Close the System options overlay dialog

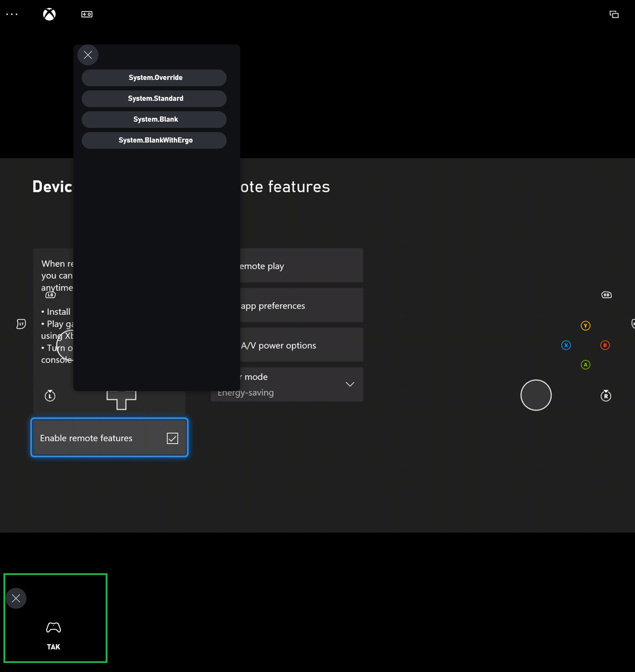click(x=88, y=55)
